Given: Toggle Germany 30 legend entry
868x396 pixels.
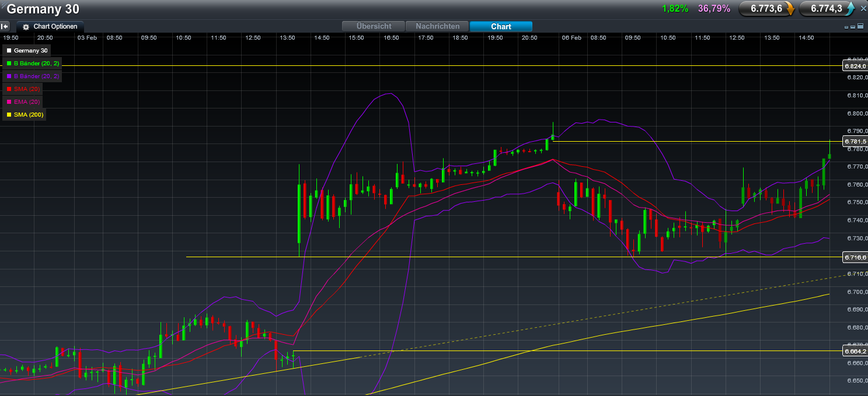Looking at the screenshot, I should point(27,51).
